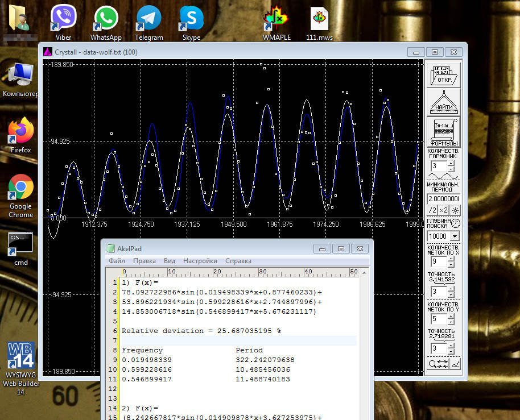Open the WMAPLE desktop shortcut
Viewport: 520px width, 420px height.
[276, 22]
